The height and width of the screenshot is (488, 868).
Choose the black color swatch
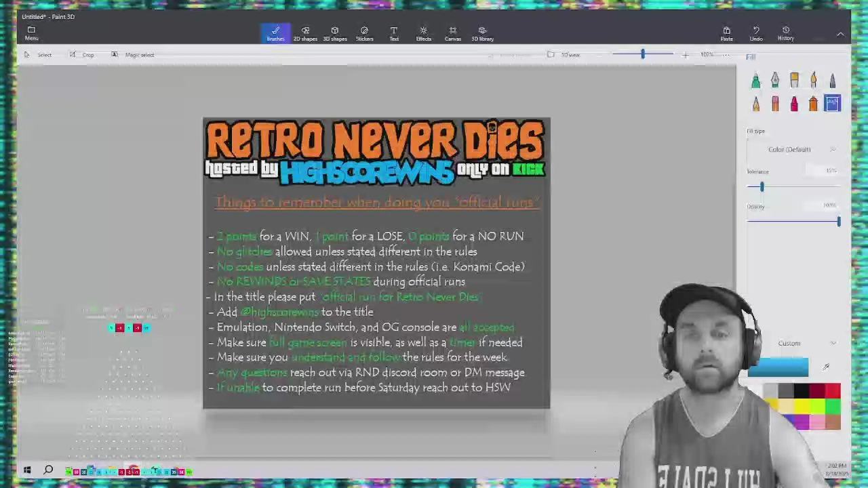tap(801, 390)
